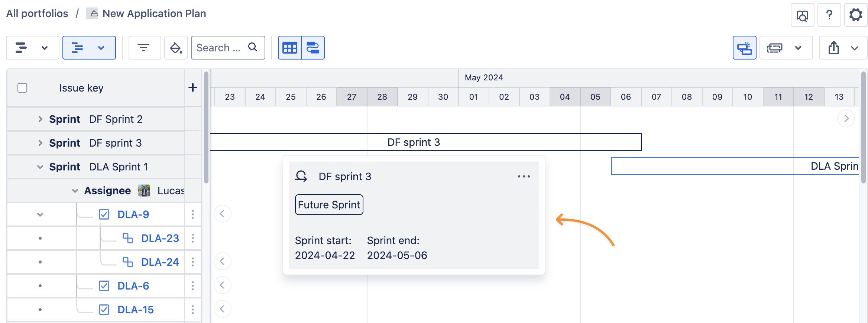
Task: Open the filter icon in toolbar
Action: pos(143,48)
